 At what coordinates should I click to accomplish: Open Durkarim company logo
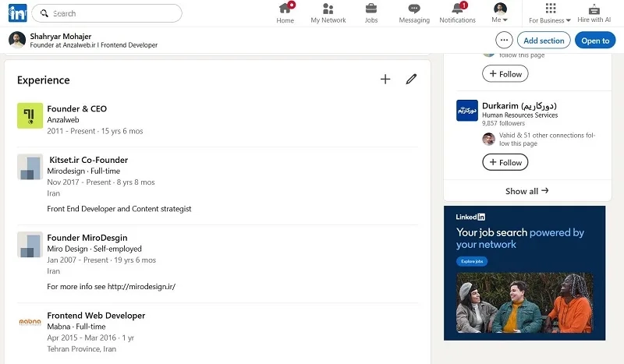(x=466, y=110)
